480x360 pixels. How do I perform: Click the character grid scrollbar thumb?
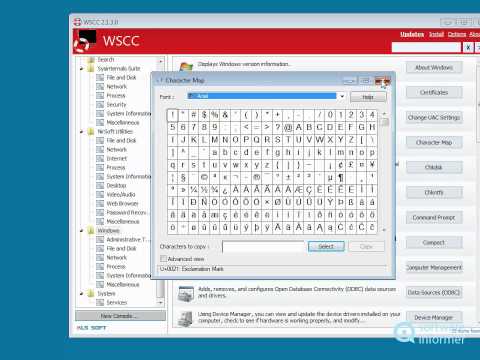(384, 122)
